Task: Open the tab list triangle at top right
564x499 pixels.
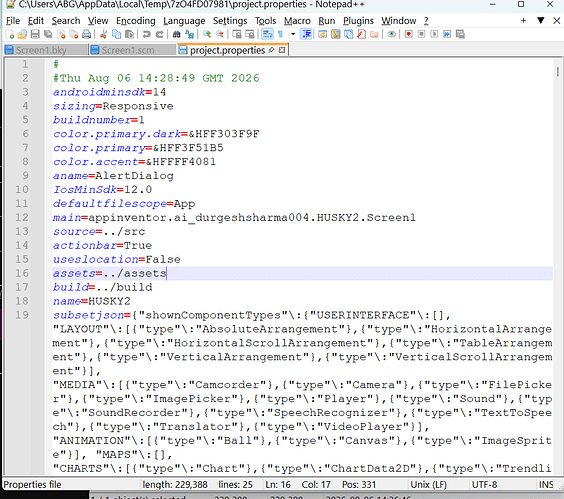Action: (x=540, y=21)
